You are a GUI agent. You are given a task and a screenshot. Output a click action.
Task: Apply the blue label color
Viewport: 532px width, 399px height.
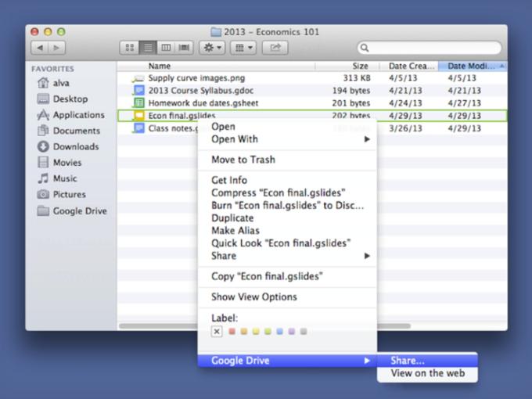tap(279, 331)
